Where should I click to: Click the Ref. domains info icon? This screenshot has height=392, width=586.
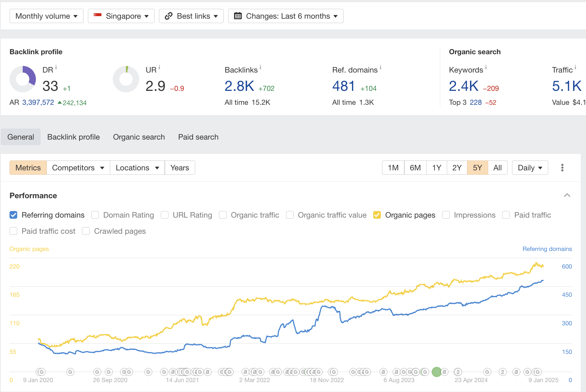tap(381, 67)
